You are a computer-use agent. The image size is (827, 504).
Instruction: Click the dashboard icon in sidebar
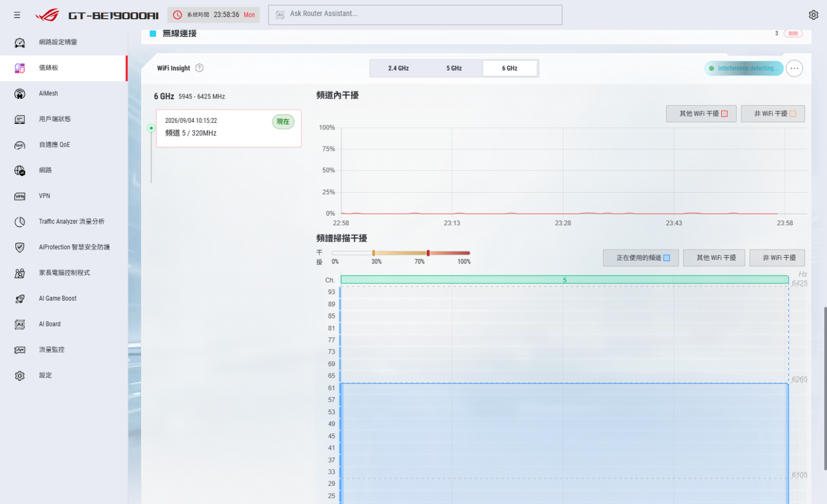(20, 68)
